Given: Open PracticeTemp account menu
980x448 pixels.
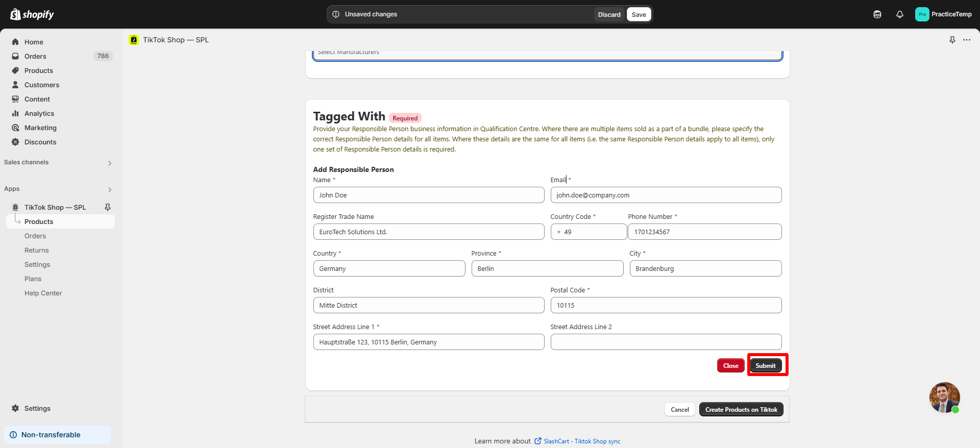Looking at the screenshot, I should pos(943,14).
